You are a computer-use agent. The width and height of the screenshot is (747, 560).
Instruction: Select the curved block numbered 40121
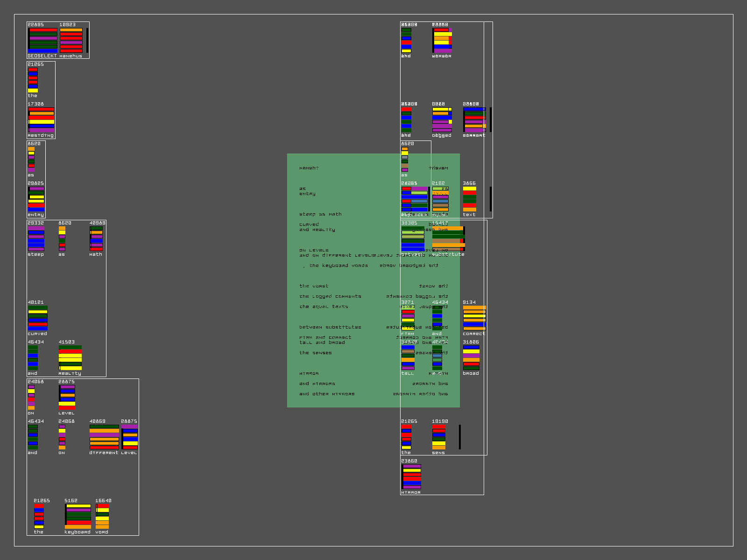pos(37,318)
